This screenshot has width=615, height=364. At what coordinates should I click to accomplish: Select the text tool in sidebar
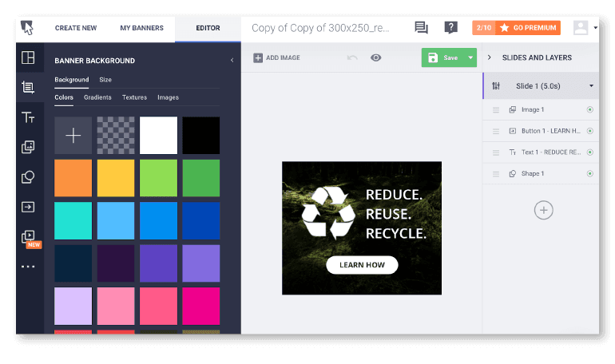[x=28, y=117]
